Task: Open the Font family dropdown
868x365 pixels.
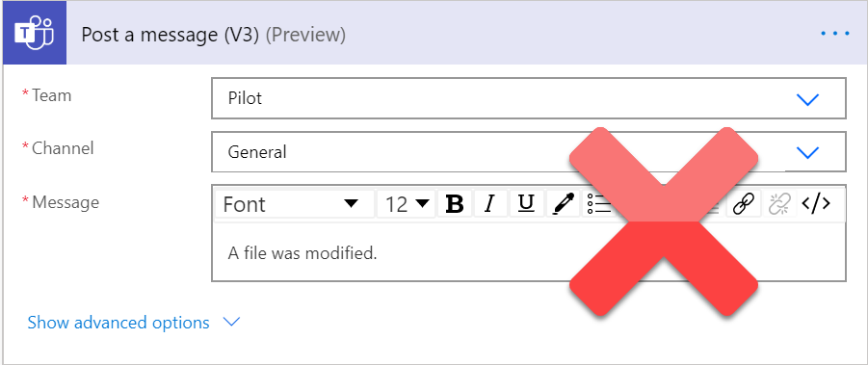Action: pos(294,204)
